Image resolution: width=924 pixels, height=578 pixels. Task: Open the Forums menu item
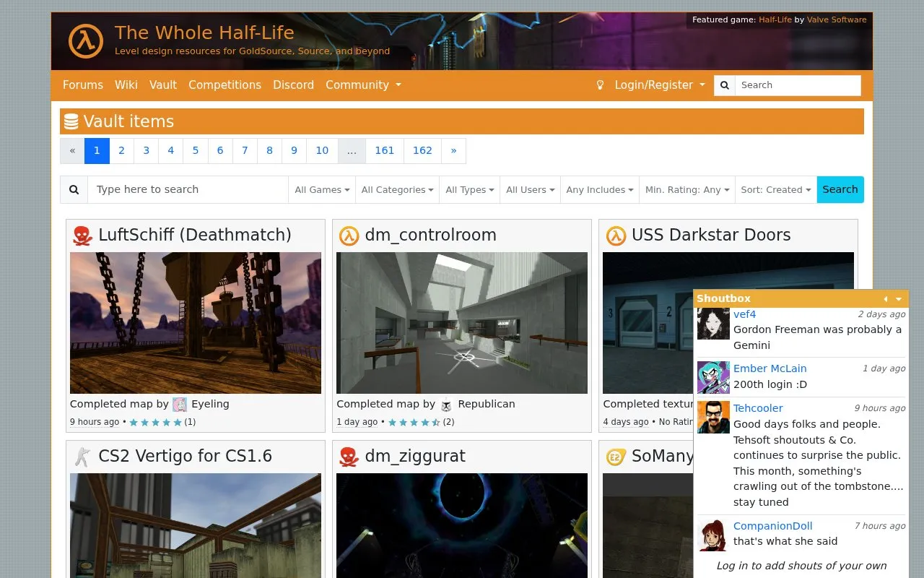83,85
